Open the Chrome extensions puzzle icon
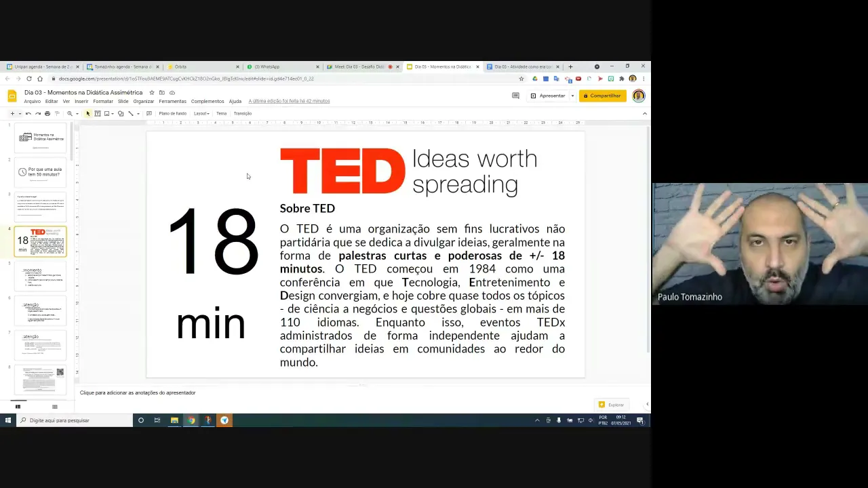 pyautogui.click(x=621, y=79)
